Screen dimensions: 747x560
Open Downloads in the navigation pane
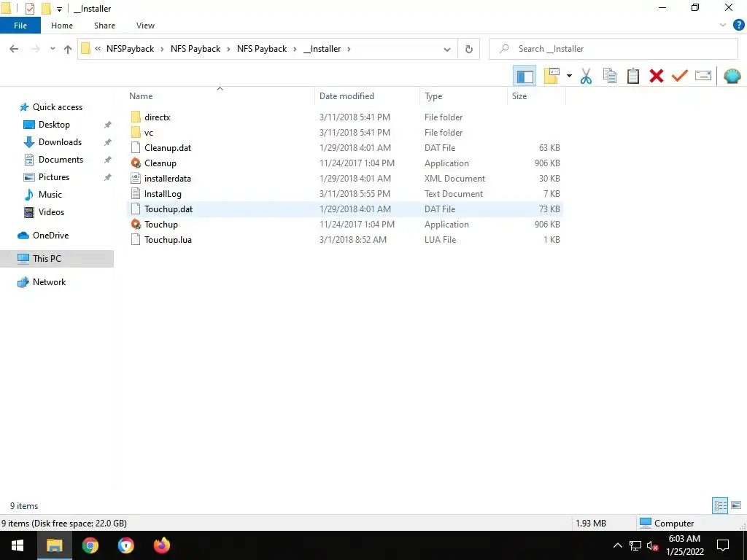tap(60, 142)
